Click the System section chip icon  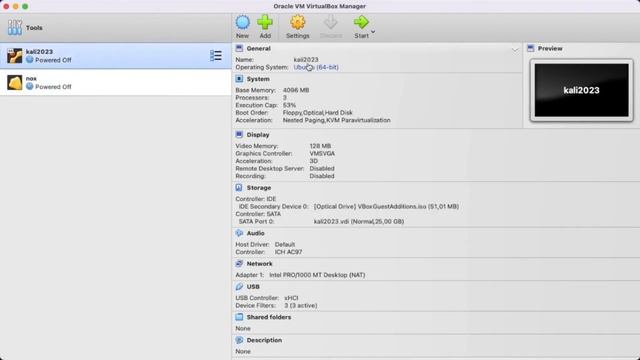click(239, 79)
